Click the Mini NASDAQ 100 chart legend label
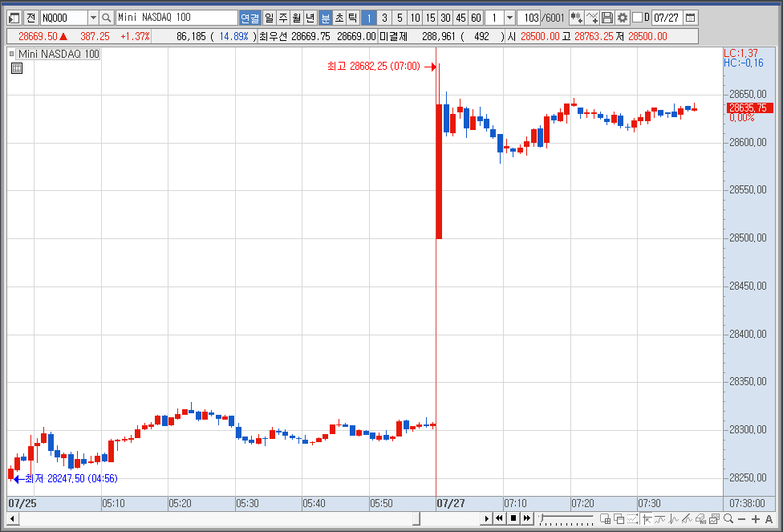 click(x=59, y=54)
